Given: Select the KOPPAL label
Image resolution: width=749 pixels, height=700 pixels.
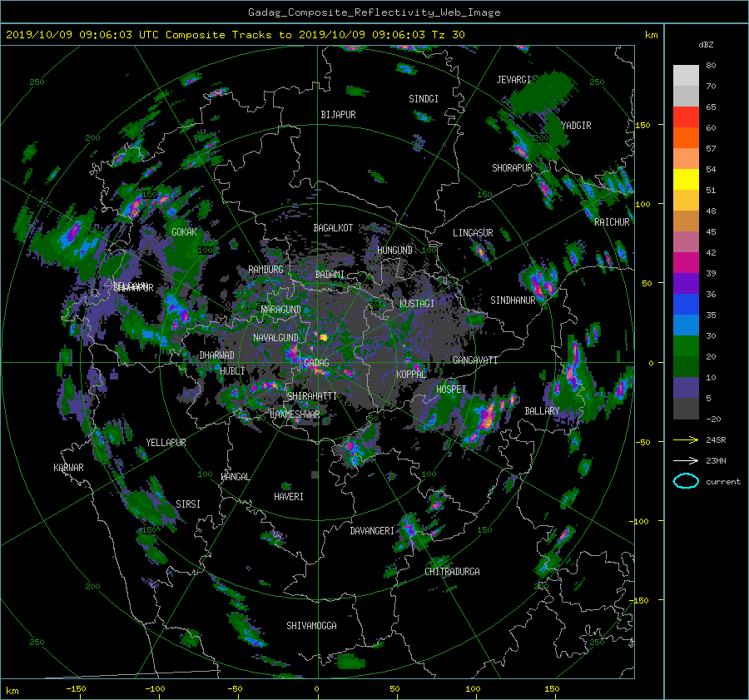Looking at the screenshot, I should point(411,375).
